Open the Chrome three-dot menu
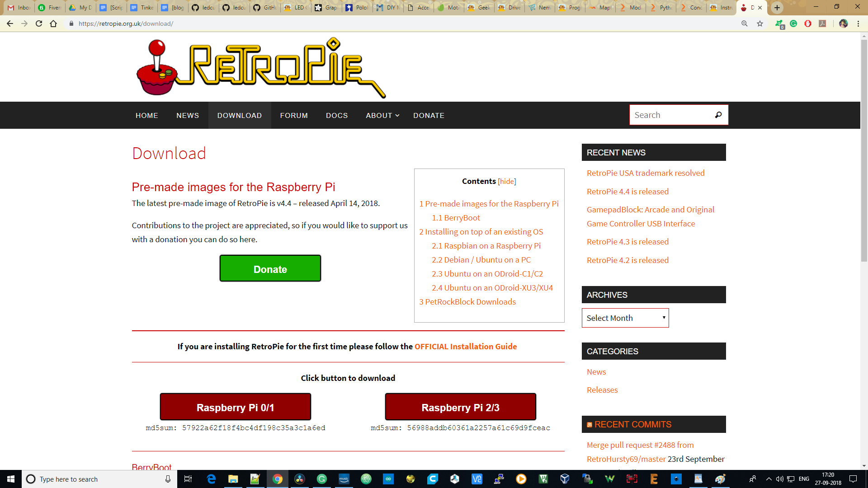 (858, 23)
